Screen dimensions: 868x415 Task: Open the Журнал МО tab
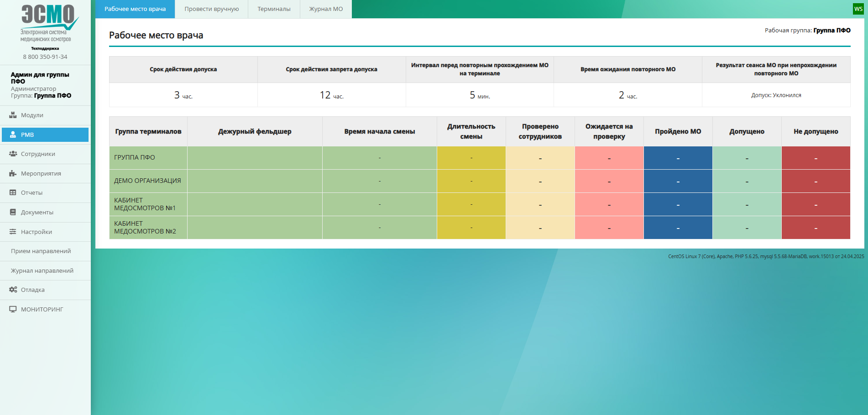pos(326,9)
